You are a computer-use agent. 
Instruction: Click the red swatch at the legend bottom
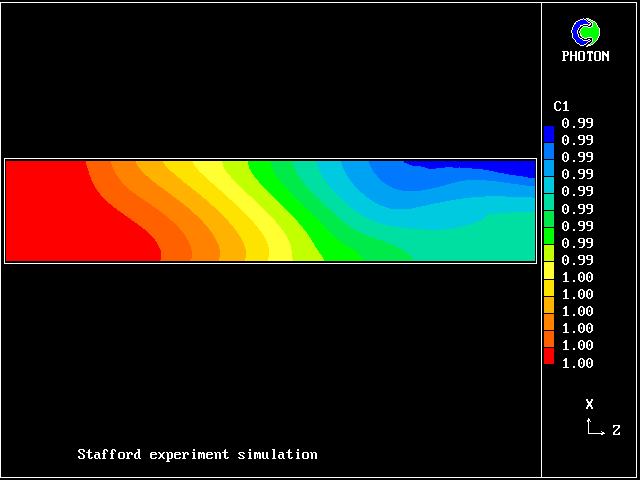(548, 355)
